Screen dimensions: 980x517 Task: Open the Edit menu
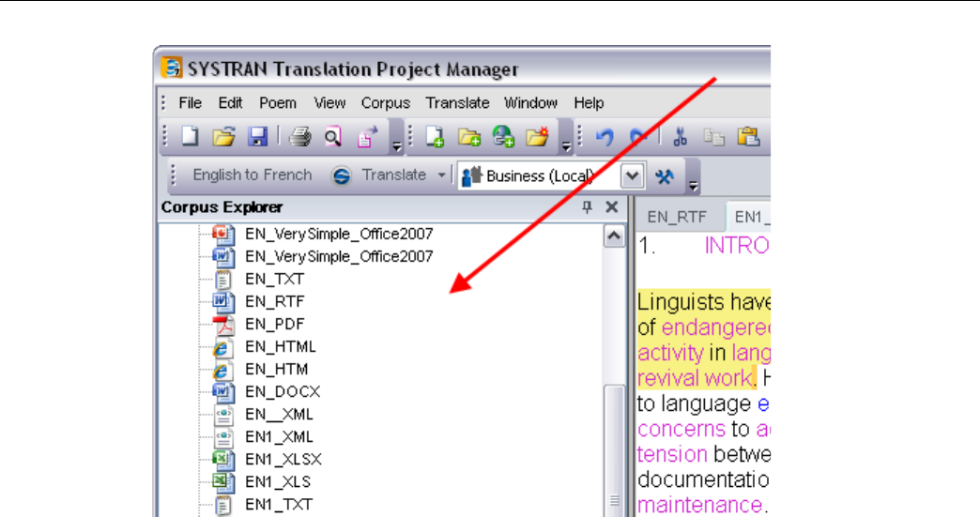(x=230, y=102)
